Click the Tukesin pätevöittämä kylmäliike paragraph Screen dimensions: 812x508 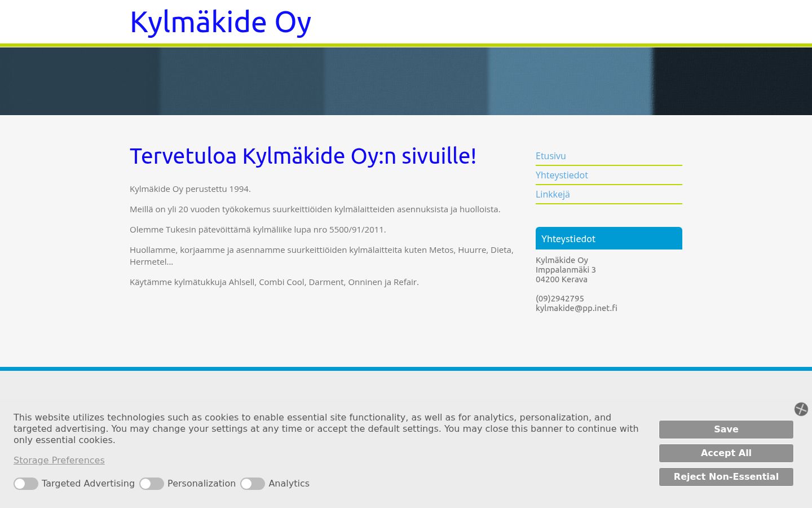pyautogui.click(x=258, y=230)
